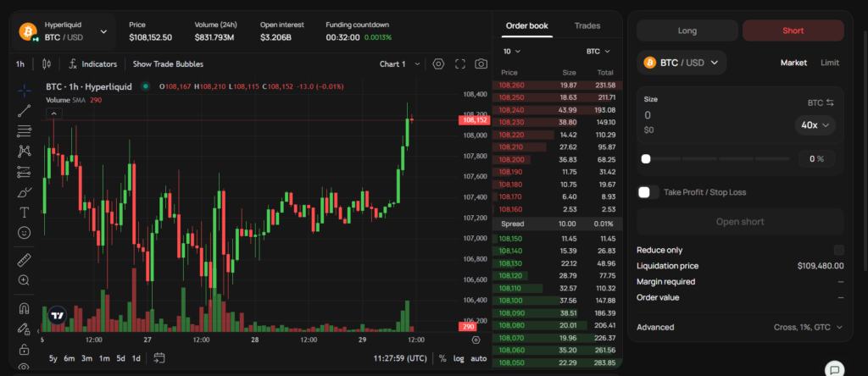Swap the size unit next to BTC

click(830, 102)
